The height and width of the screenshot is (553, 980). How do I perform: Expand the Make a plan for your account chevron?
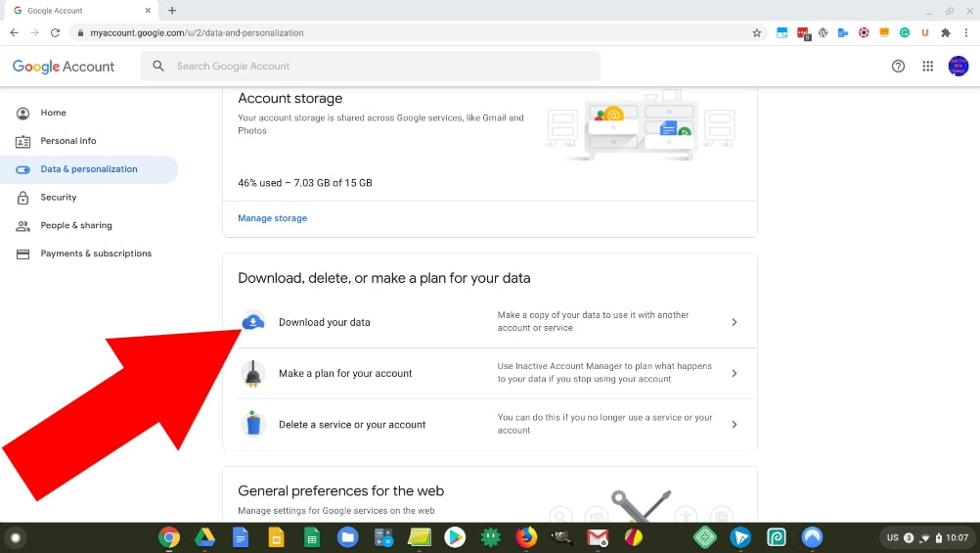(735, 373)
